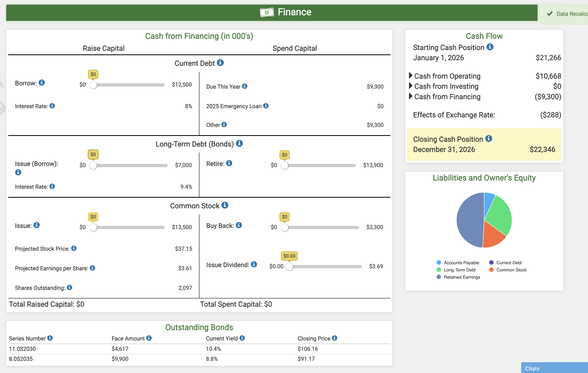
Task: Toggle Retained Earnings legend item
Action: (x=458, y=277)
